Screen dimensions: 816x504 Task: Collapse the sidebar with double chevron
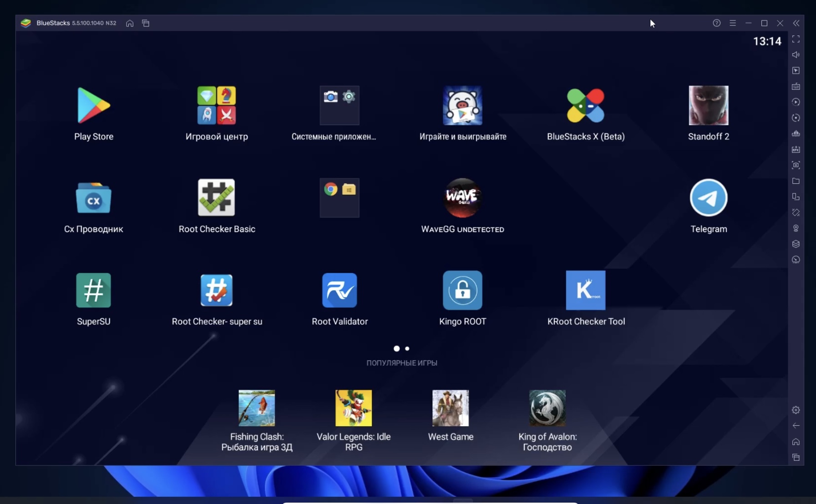tap(796, 23)
